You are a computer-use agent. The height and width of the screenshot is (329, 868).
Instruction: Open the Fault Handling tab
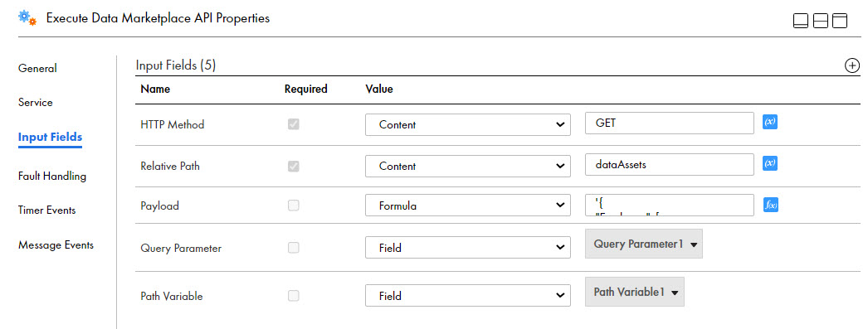(x=52, y=177)
